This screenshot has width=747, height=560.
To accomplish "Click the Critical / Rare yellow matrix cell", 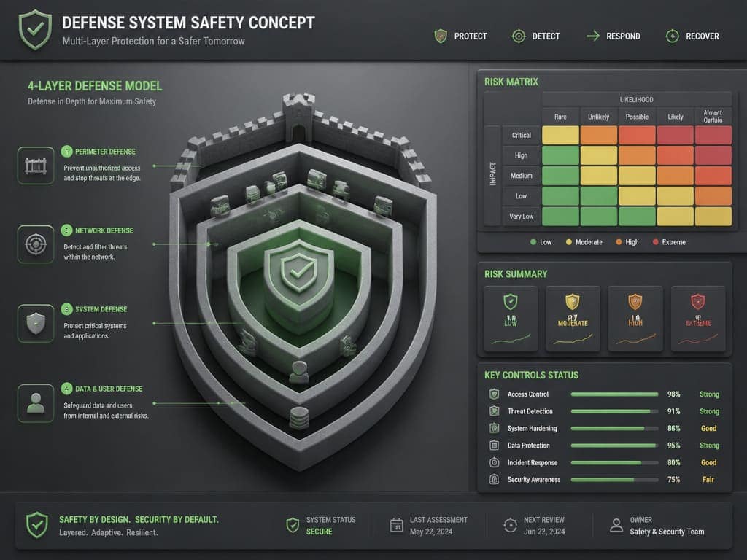I will pyautogui.click(x=560, y=135).
